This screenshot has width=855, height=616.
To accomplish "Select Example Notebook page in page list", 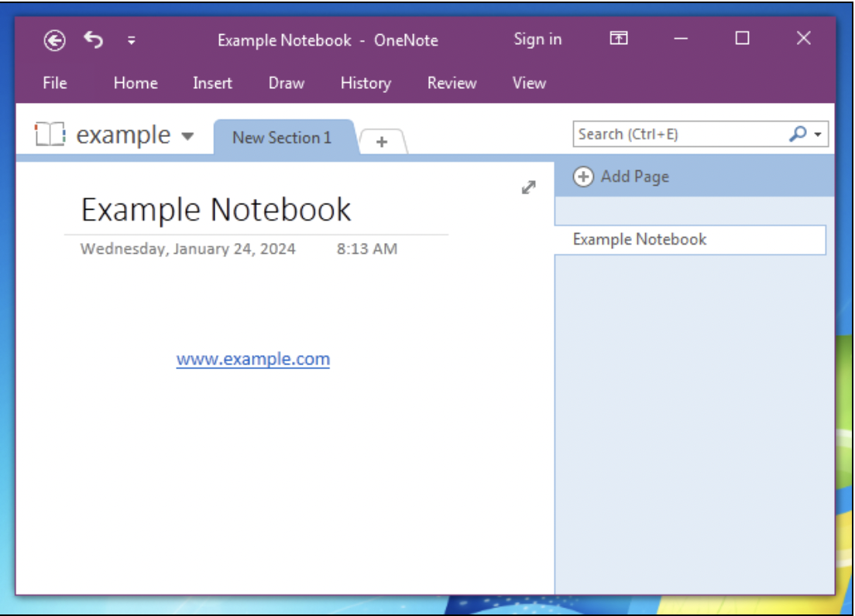I will pyautogui.click(x=690, y=240).
